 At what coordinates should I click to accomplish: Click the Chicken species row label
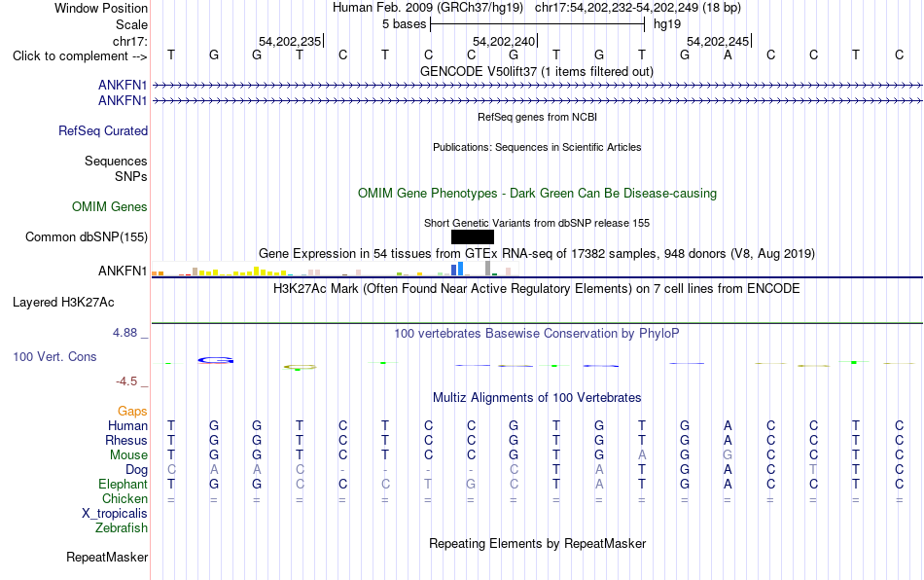124,498
